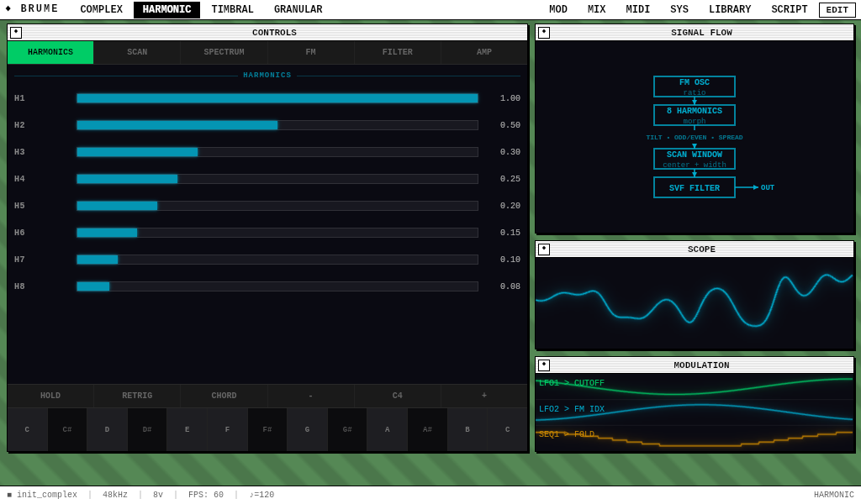The image size is (861, 504).
Task: Click the EDIT button
Action: (x=836, y=9)
